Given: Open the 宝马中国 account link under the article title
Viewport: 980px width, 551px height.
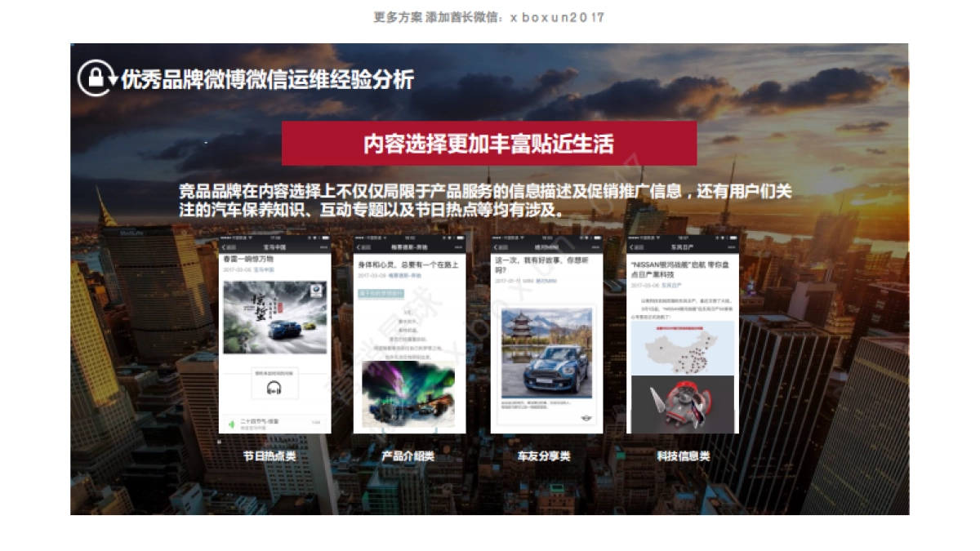Looking at the screenshot, I should (x=265, y=269).
